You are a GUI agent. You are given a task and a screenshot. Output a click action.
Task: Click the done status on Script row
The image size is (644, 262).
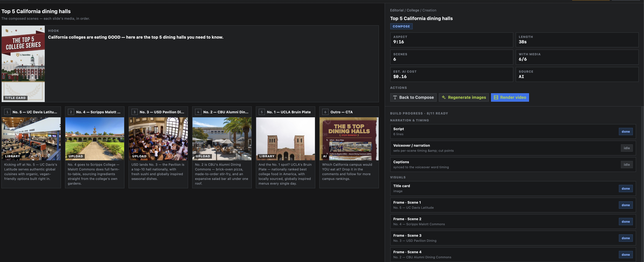pos(625,132)
